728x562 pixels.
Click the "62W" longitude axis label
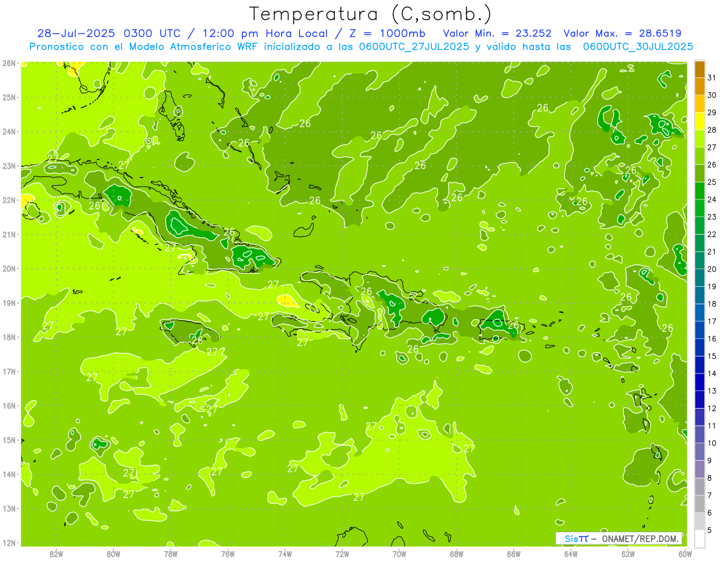point(628,554)
